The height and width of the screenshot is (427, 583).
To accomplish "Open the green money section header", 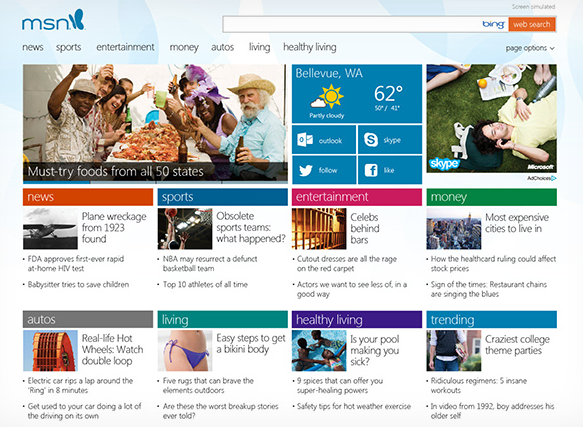I will (x=492, y=197).
